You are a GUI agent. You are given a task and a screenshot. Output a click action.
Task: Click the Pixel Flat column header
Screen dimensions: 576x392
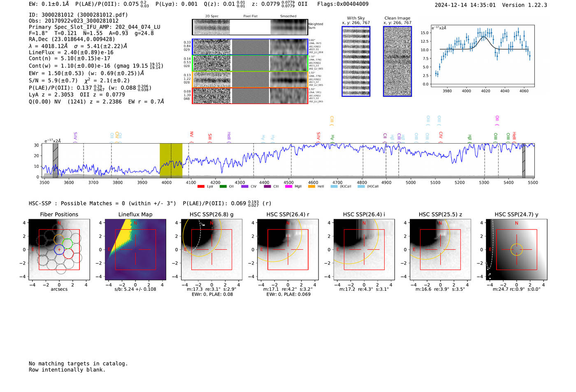click(x=251, y=16)
